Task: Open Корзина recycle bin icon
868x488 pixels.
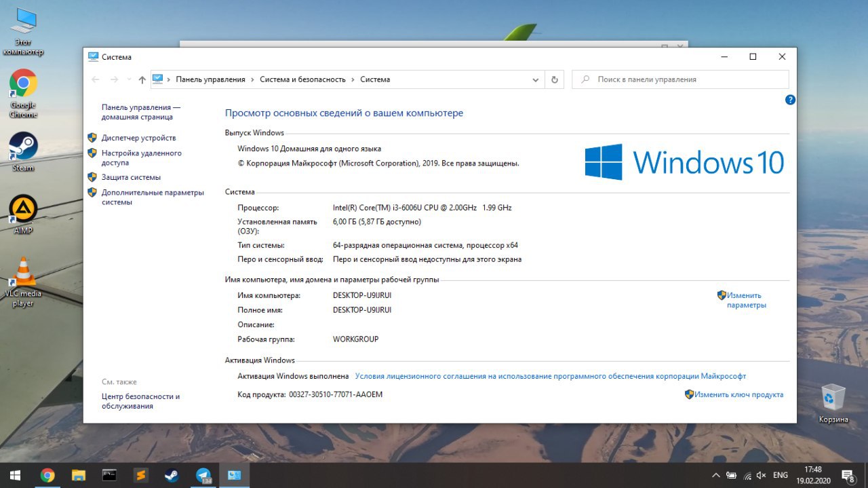Action: [x=833, y=403]
